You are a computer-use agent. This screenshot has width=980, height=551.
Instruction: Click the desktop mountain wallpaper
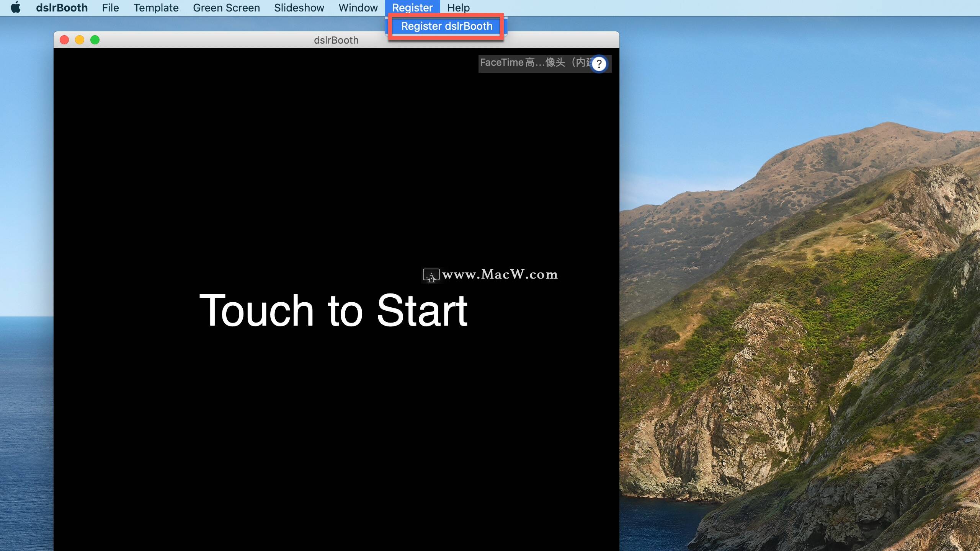tap(804, 306)
